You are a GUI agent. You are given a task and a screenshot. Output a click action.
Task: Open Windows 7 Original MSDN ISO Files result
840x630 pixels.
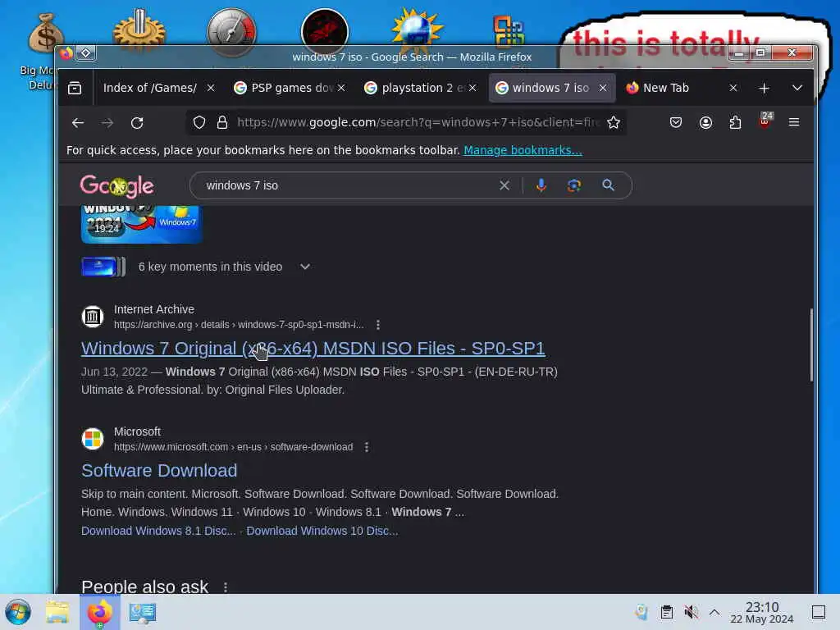pos(313,348)
